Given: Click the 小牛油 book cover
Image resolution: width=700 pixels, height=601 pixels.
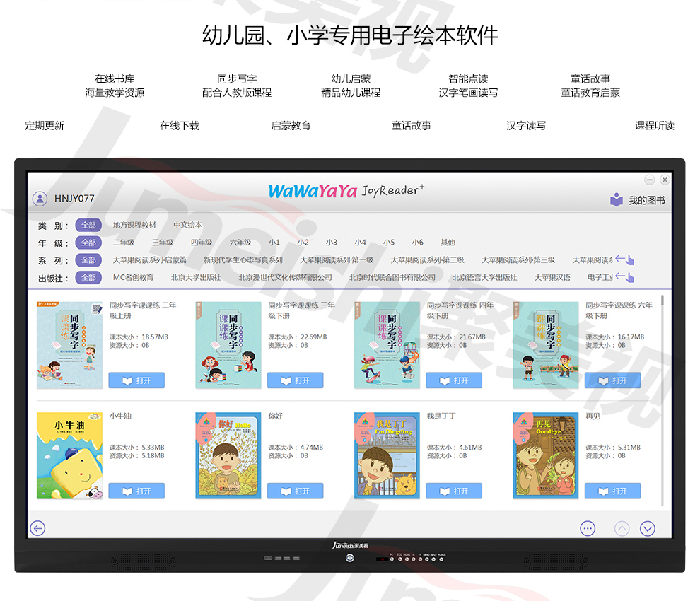Looking at the screenshot, I should click(x=69, y=455).
